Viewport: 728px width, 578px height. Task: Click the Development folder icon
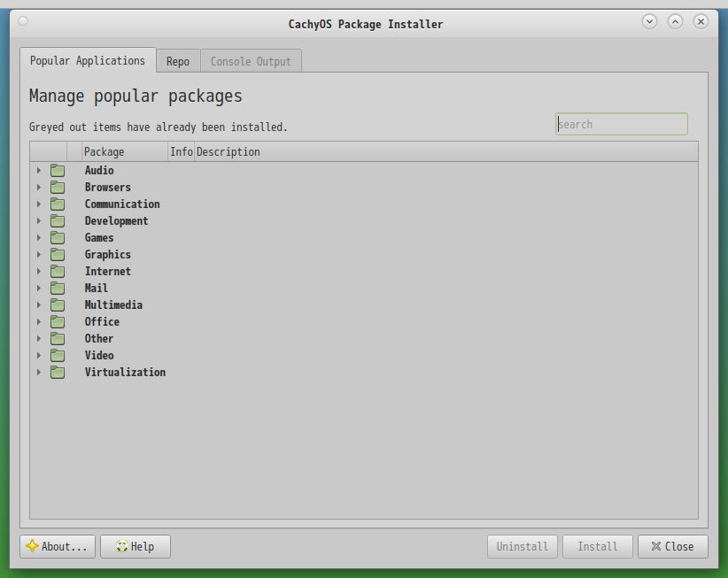[x=58, y=220]
